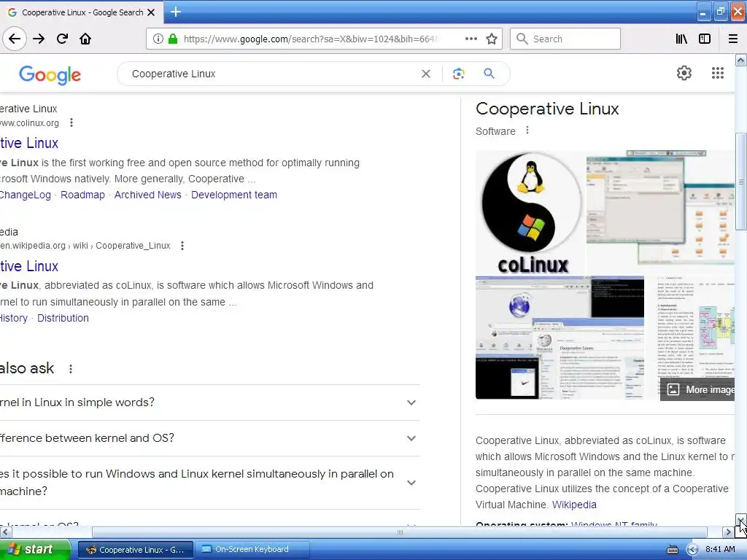
Task: Open options menu beside Software label
Action: coord(527,131)
